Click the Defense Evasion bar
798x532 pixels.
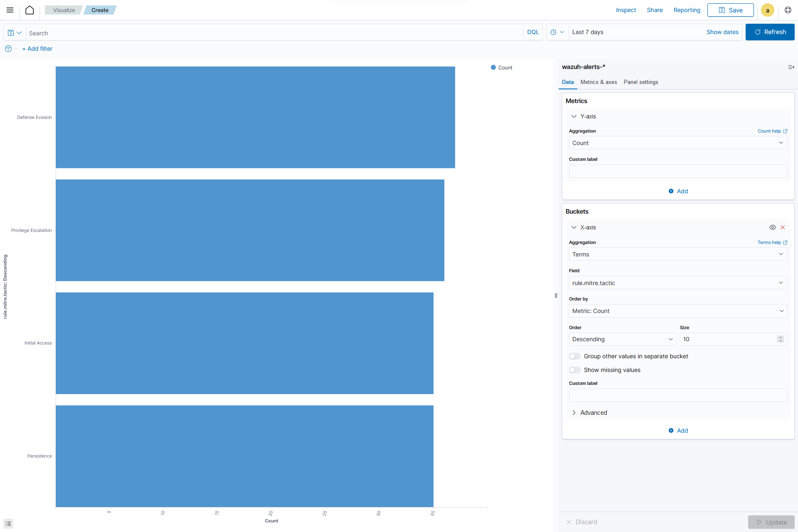255,117
